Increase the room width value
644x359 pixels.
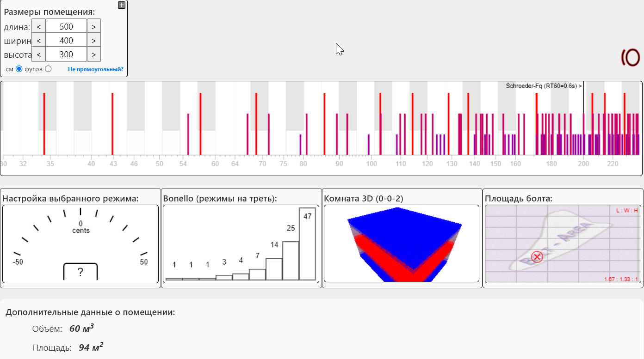coord(93,41)
